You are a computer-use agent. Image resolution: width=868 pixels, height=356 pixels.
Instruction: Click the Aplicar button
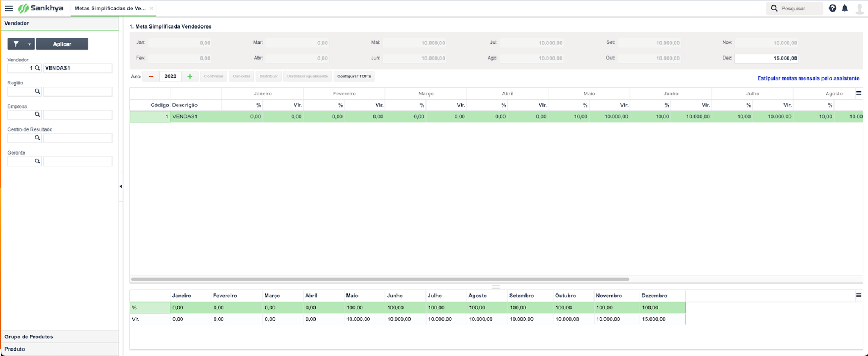(x=62, y=44)
